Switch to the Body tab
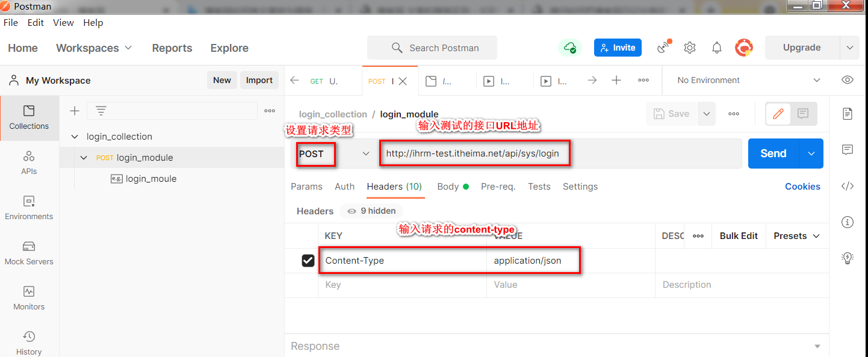This screenshot has width=868, height=357. 453,187
